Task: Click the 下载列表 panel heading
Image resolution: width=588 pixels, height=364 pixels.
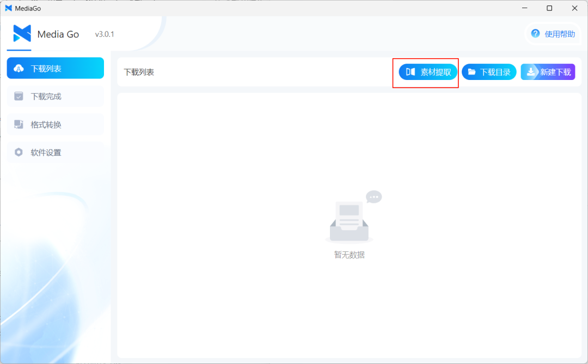Action: pos(139,72)
